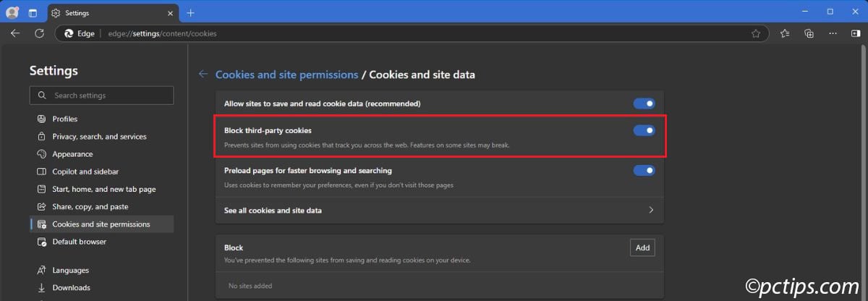
Task: Click the profile avatar icon
Action: pos(12,12)
